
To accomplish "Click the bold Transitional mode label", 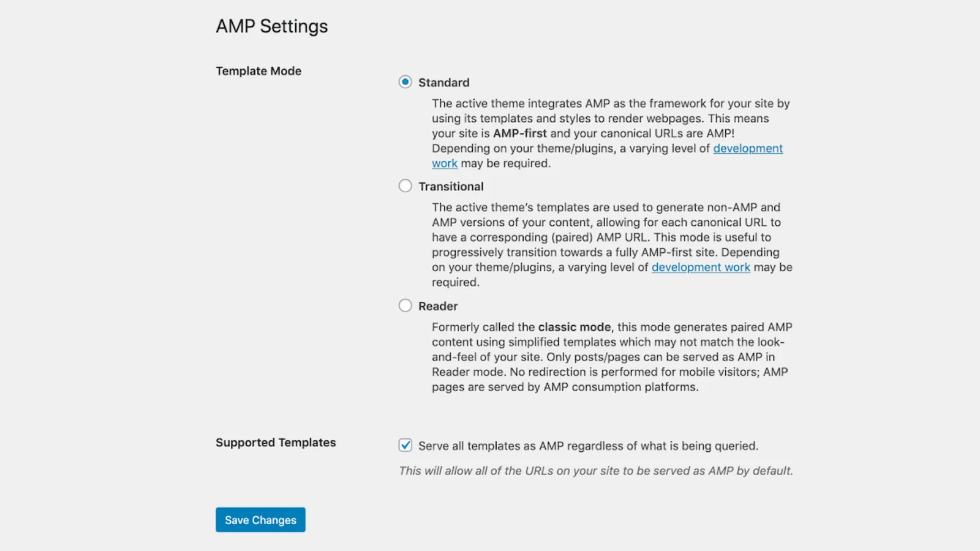I will coord(451,186).
